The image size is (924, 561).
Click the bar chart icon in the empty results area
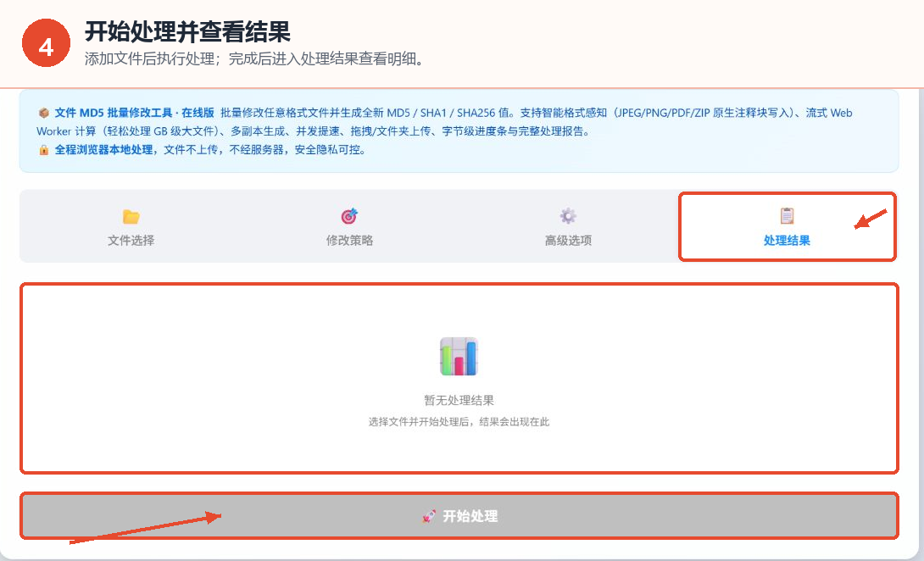pyautogui.click(x=459, y=357)
